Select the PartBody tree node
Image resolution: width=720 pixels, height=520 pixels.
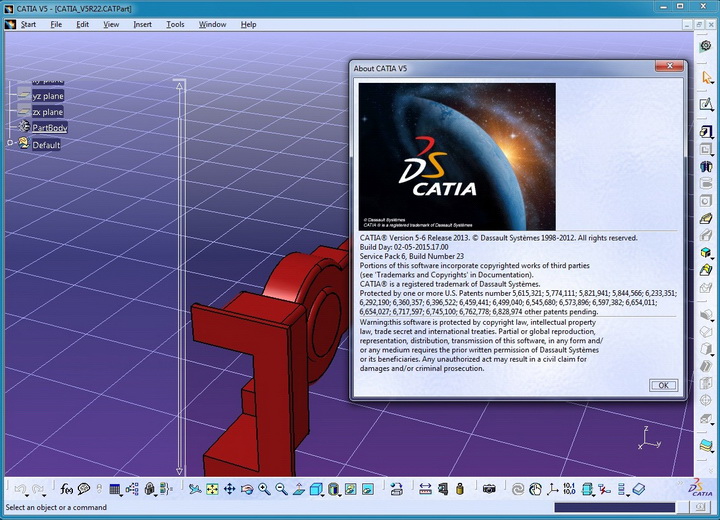50,128
